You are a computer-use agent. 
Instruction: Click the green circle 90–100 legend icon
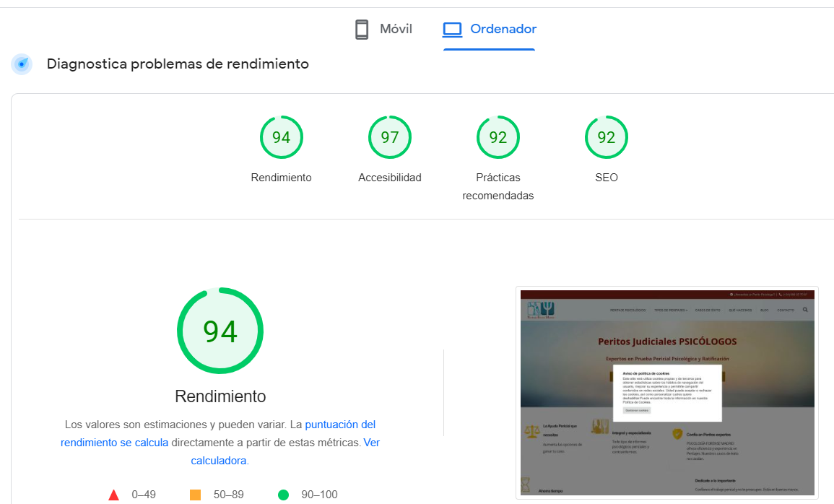click(x=284, y=495)
